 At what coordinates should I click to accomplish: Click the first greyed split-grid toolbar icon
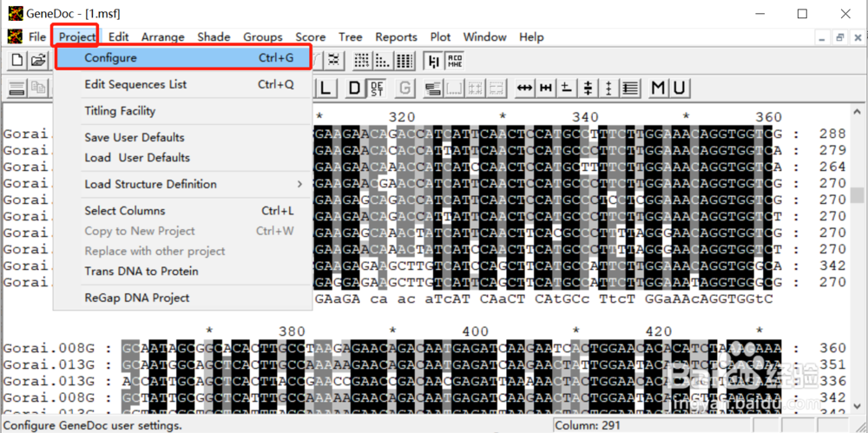point(475,88)
